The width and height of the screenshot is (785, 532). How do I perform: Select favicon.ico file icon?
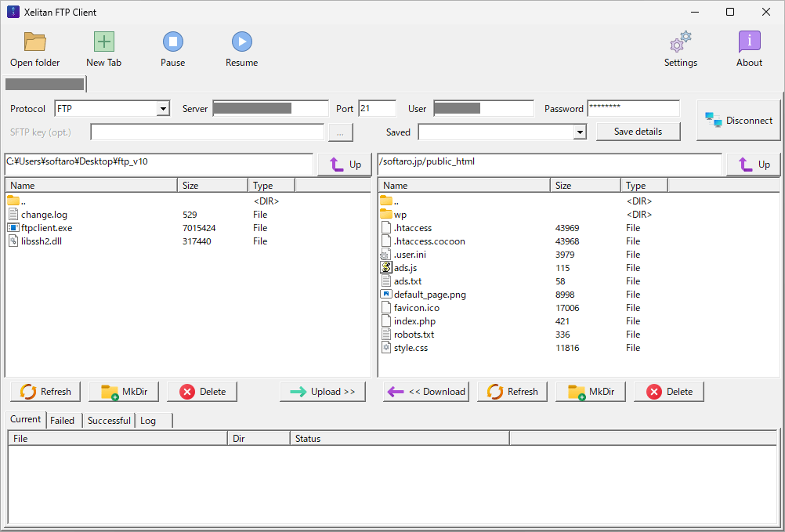coord(386,308)
